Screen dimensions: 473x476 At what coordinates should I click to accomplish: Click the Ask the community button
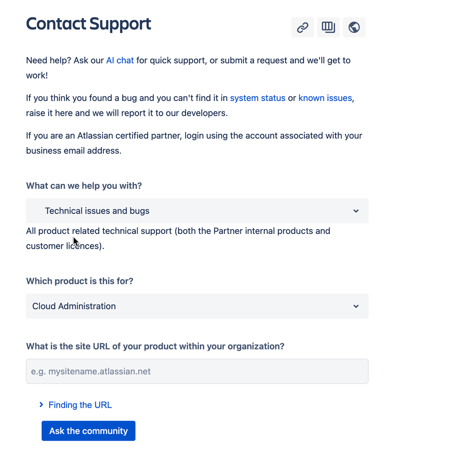(88, 431)
